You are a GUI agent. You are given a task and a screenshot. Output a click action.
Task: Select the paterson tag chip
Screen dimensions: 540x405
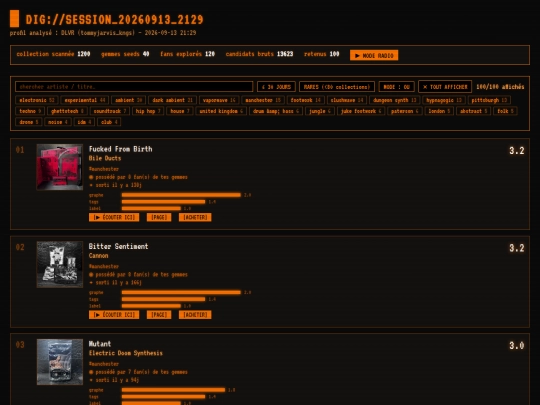(405, 111)
